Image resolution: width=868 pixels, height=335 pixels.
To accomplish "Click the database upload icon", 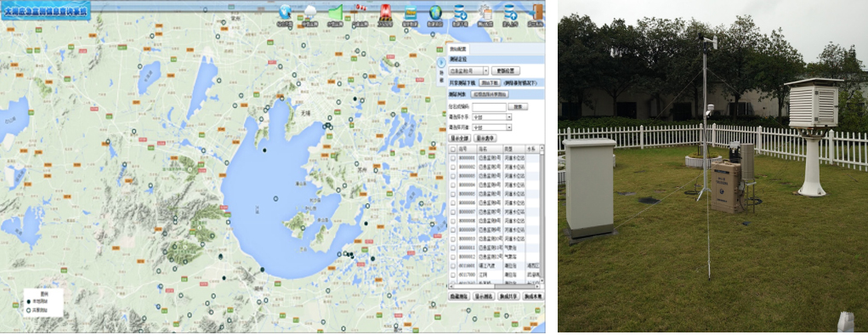I will pyautogui.click(x=510, y=12).
